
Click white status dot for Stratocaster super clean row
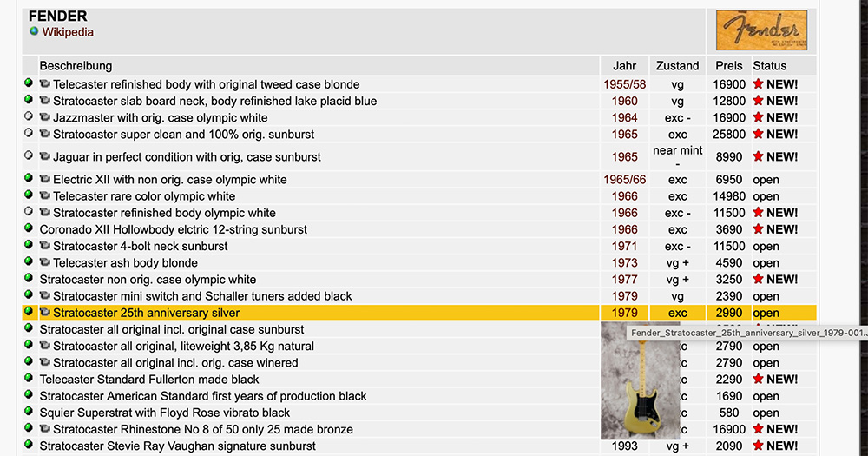click(x=29, y=133)
